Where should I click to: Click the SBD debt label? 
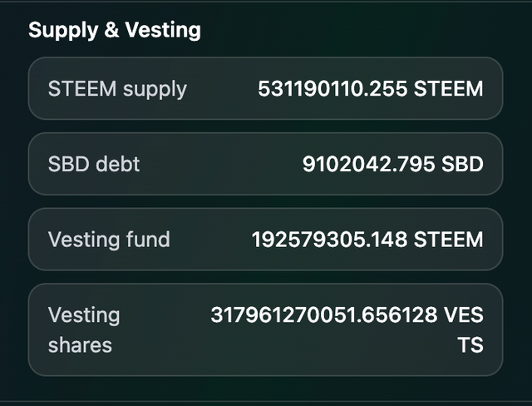click(94, 164)
